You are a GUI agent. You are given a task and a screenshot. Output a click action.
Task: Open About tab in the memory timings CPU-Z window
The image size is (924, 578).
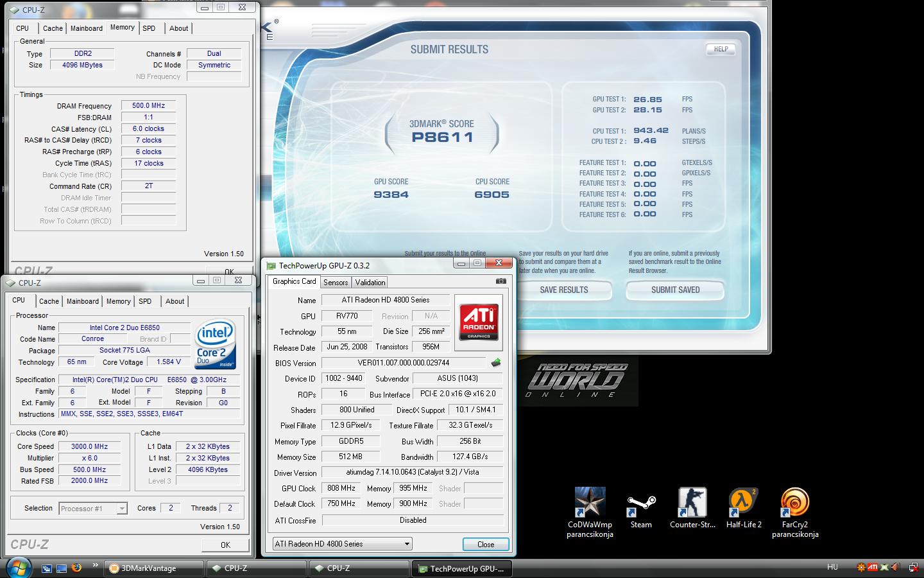[x=178, y=28]
